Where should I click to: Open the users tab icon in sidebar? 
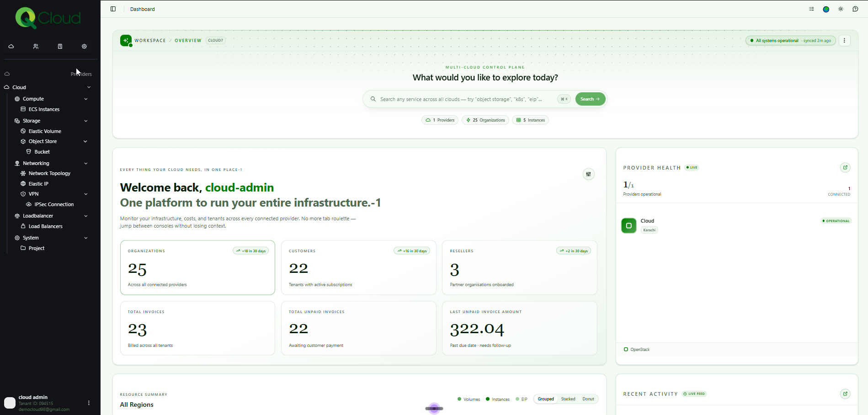(x=36, y=46)
